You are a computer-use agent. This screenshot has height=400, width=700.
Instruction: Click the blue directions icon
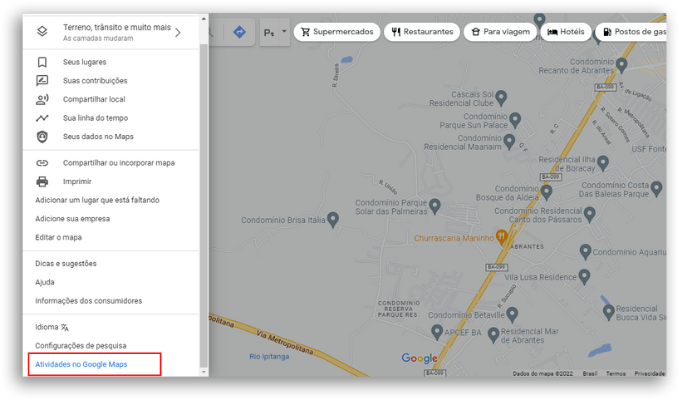point(239,32)
